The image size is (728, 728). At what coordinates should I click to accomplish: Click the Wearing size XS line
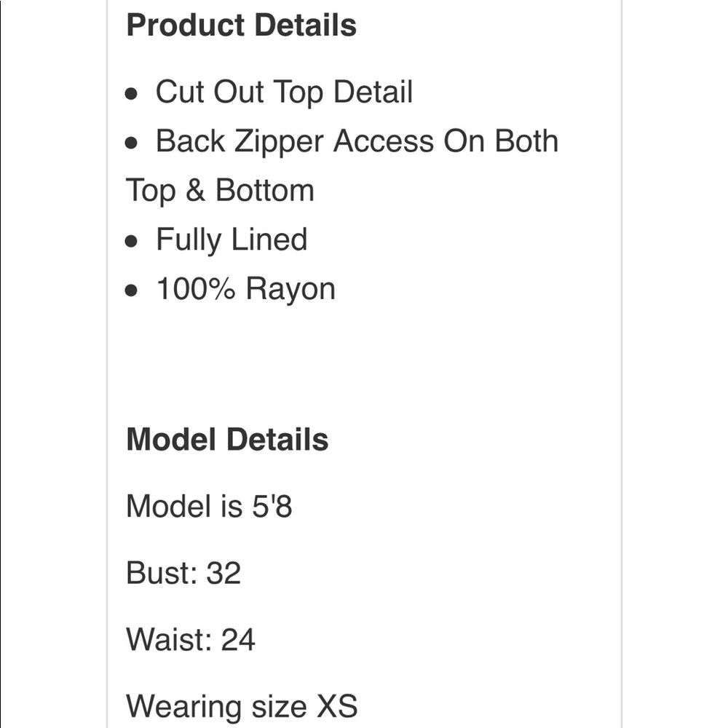(x=242, y=706)
